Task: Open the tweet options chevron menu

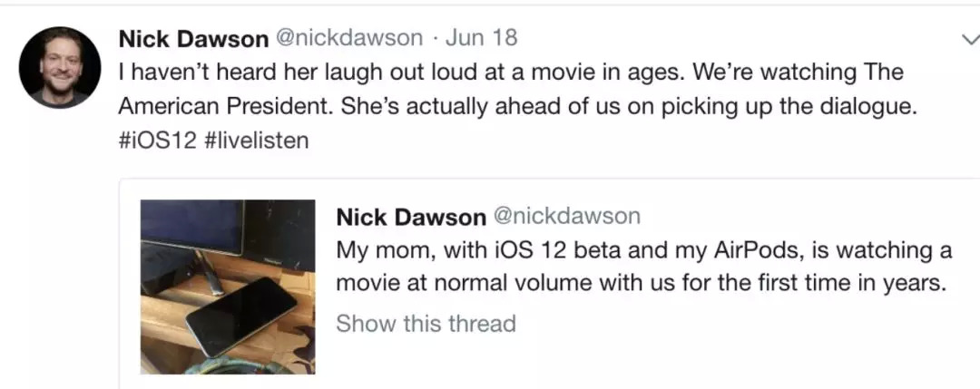Action: pyautogui.click(x=966, y=39)
